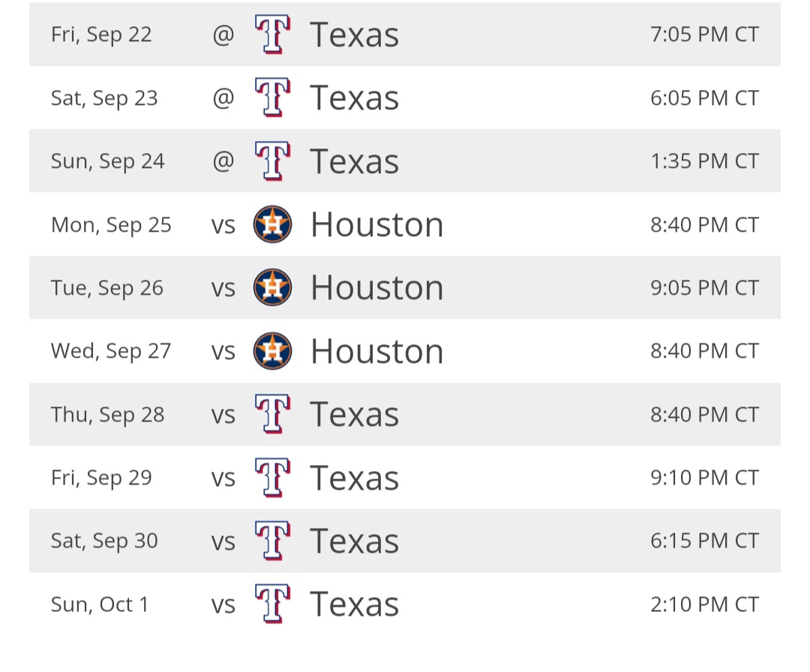
Task: Choose the Astros logo on Wed, Sep 27
Action: click(273, 351)
